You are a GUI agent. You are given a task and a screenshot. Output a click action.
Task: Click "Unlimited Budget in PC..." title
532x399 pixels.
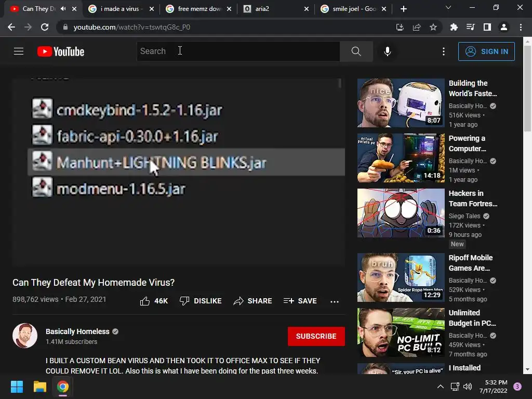472,318
